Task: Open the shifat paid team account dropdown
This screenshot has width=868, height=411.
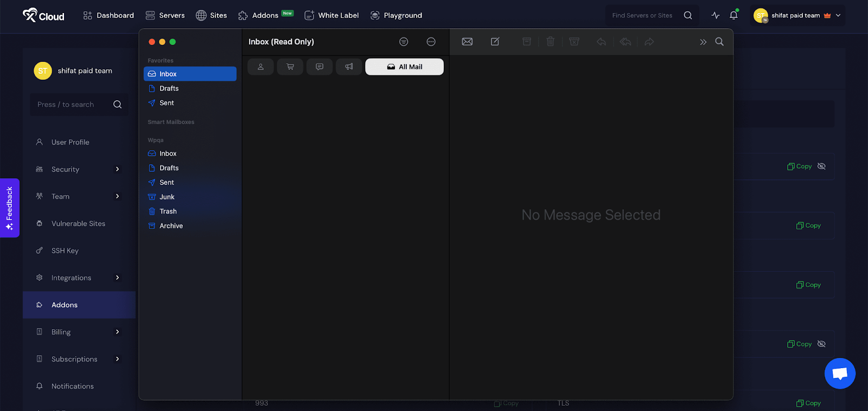Action: (799, 15)
